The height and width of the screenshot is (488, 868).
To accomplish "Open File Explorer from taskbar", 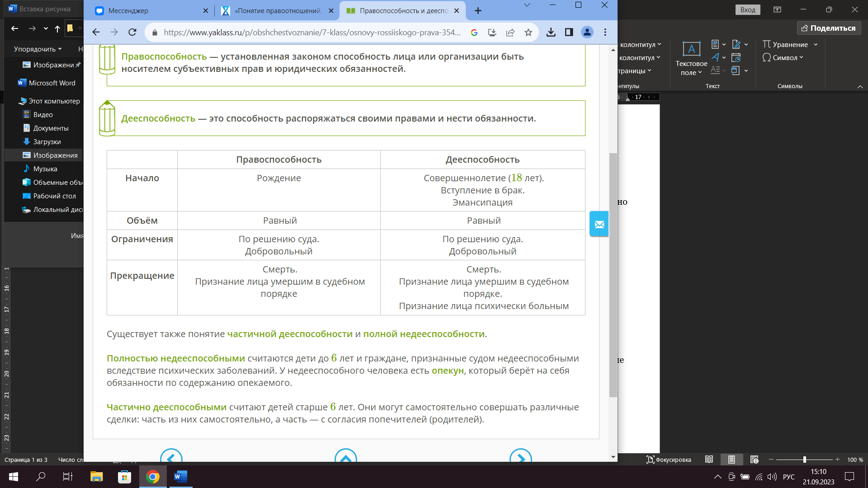I will pyautogui.click(x=96, y=477).
